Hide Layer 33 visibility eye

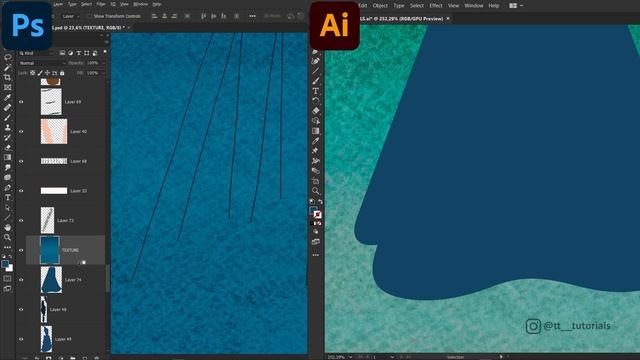coord(21,191)
